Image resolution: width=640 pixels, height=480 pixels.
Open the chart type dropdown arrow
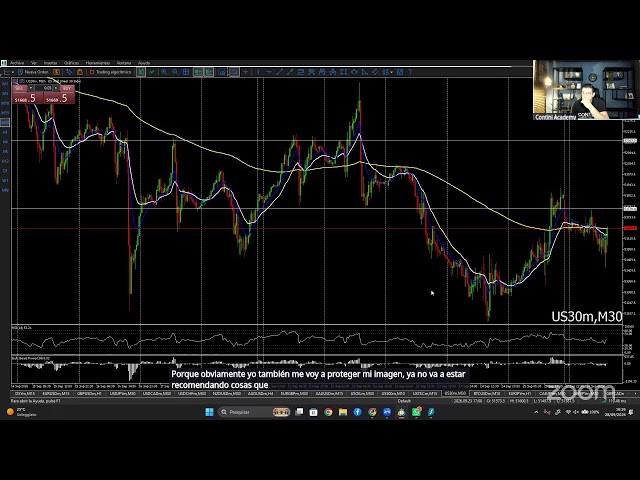click(13, 72)
